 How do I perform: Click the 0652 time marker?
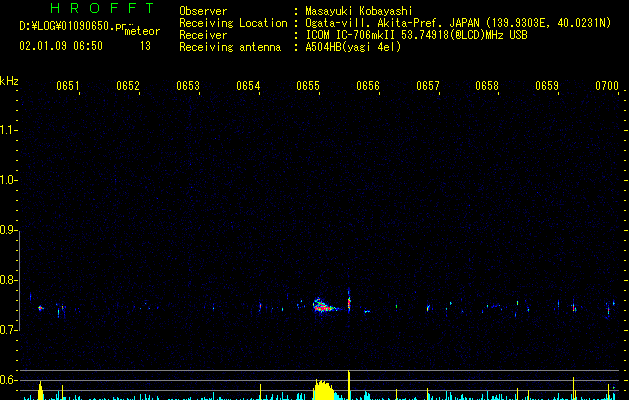[x=128, y=85]
